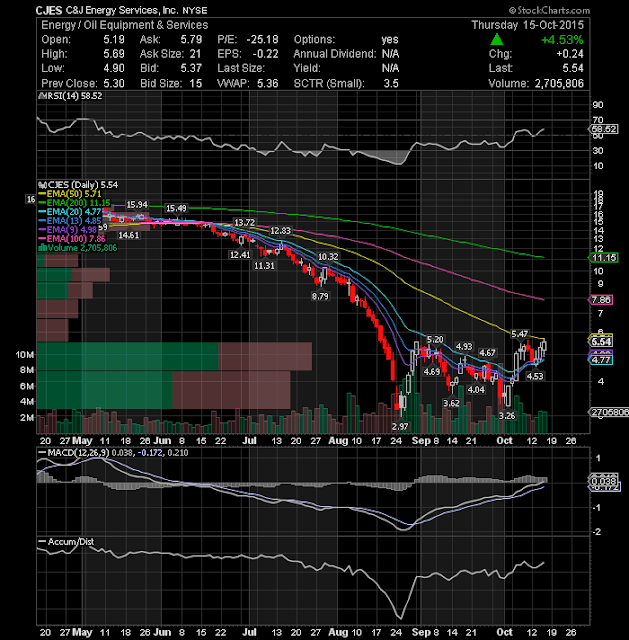The height and width of the screenshot is (640, 629).
Task: Click the Prev Close 5.30 value
Action: point(113,83)
